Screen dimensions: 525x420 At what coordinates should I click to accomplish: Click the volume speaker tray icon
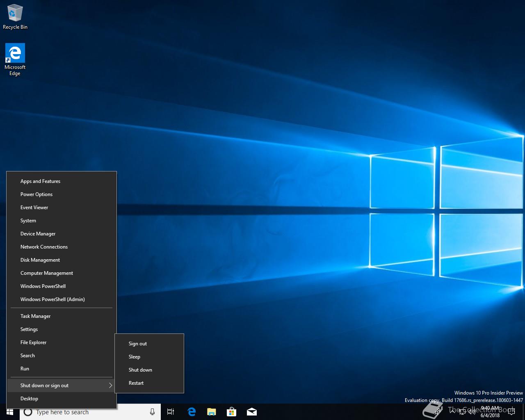coord(472,411)
